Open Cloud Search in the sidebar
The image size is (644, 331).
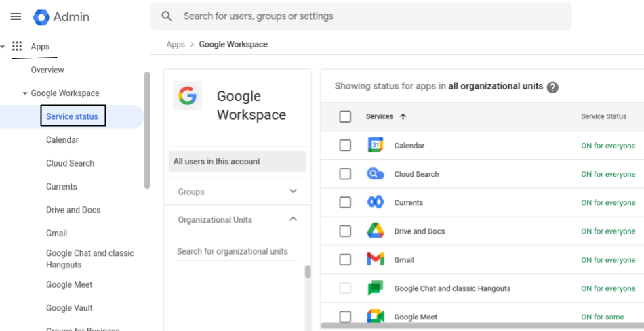tap(70, 163)
